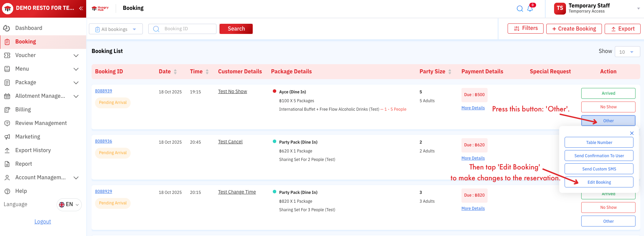Sort bookings by Party Size arrows
The height and width of the screenshot is (236, 644).
click(450, 72)
